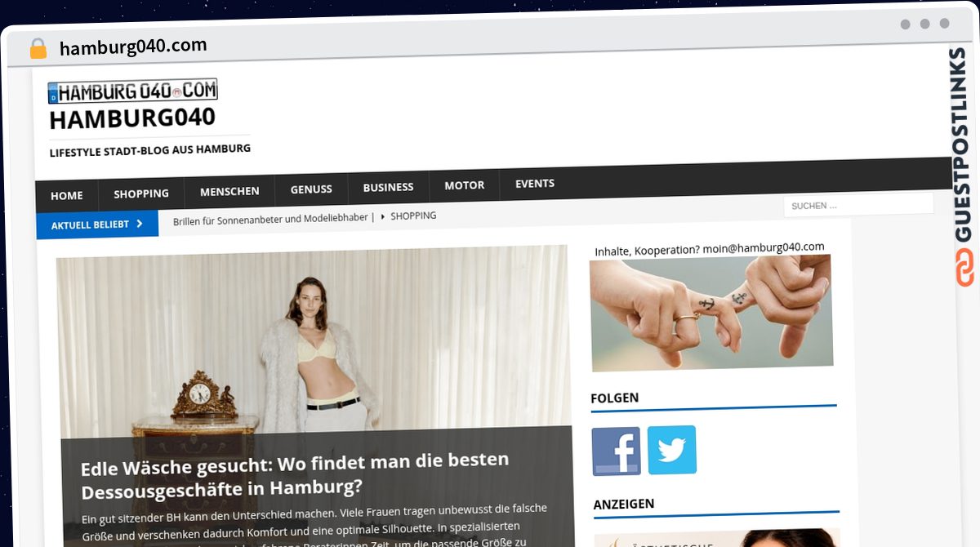Image resolution: width=980 pixels, height=547 pixels.
Task: Click the arrow beside Aktuell Beliebt
Action: pyautogui.click(x=140, y=224)
